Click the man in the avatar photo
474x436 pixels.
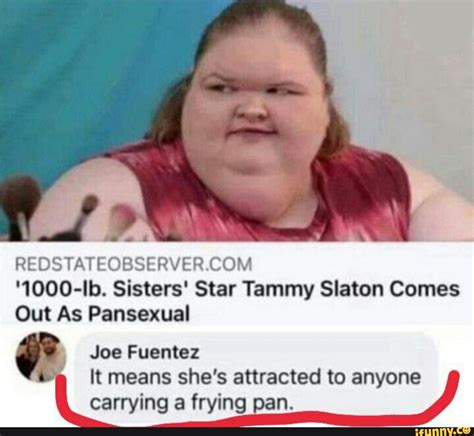pos(52,357)
